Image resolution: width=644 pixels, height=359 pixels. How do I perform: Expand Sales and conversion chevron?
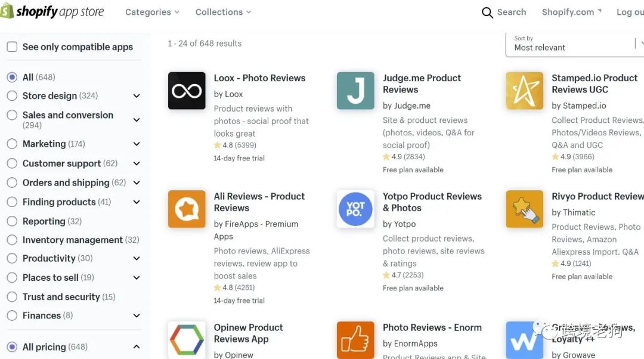(137, 120)
